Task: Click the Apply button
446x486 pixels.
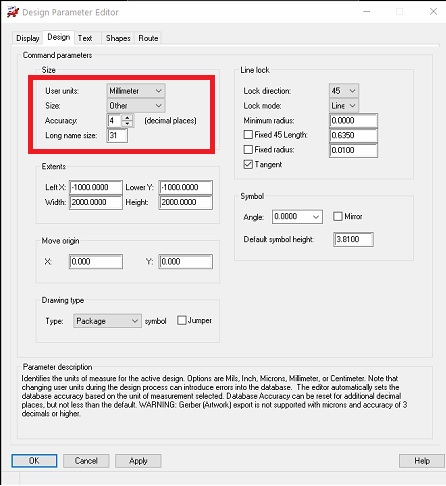Action: 138,461
